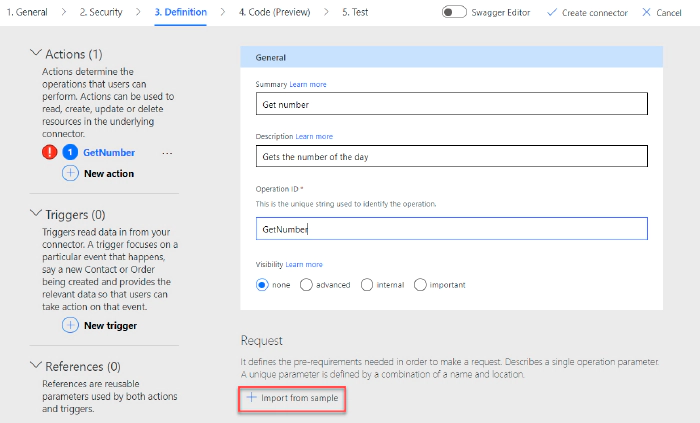This screenshot has height=423, width=700.
Task: Click the red error icon beside GetNumber
Action: 50,152
